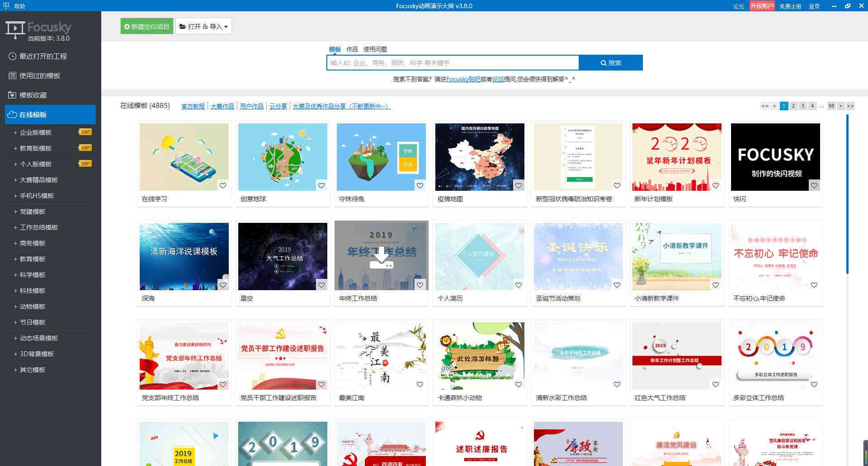The image size is (868, 466).
Task: Expand 手机H5模板 category
Action: tap(50, 196)
